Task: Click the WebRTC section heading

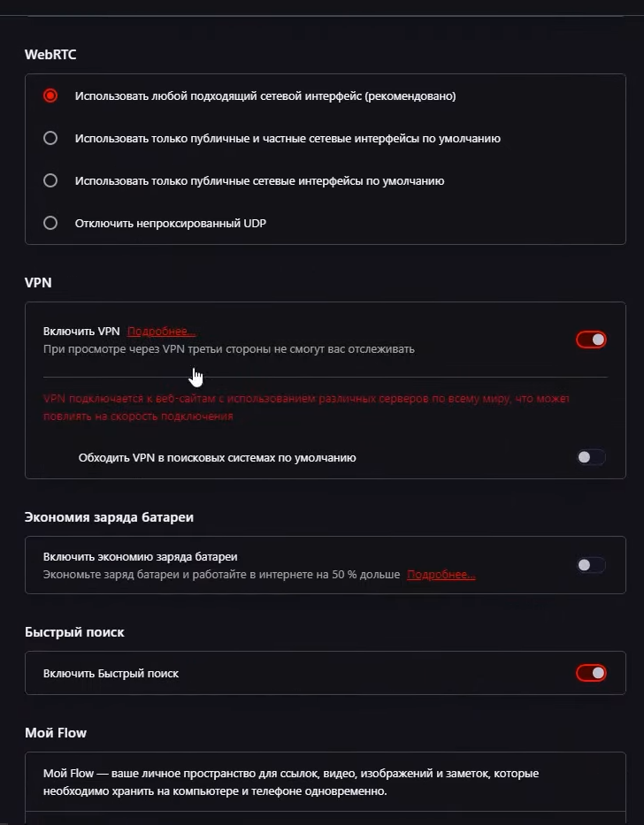Action: coord(50,54)
